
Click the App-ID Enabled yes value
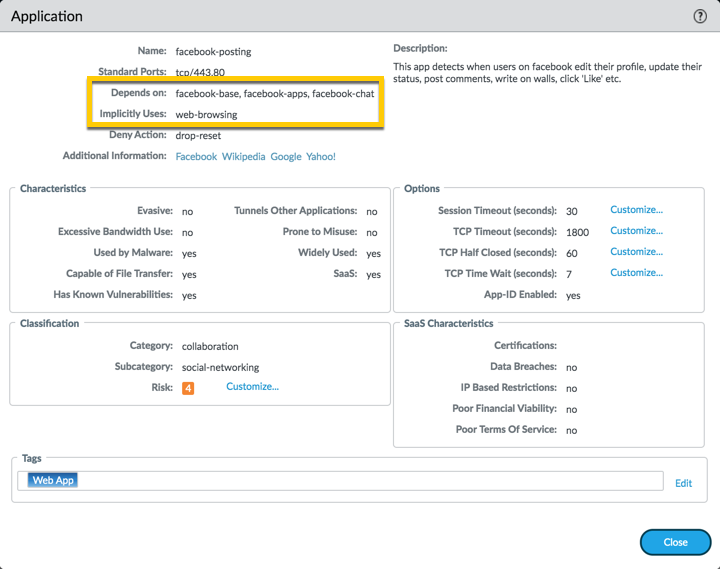573,295
